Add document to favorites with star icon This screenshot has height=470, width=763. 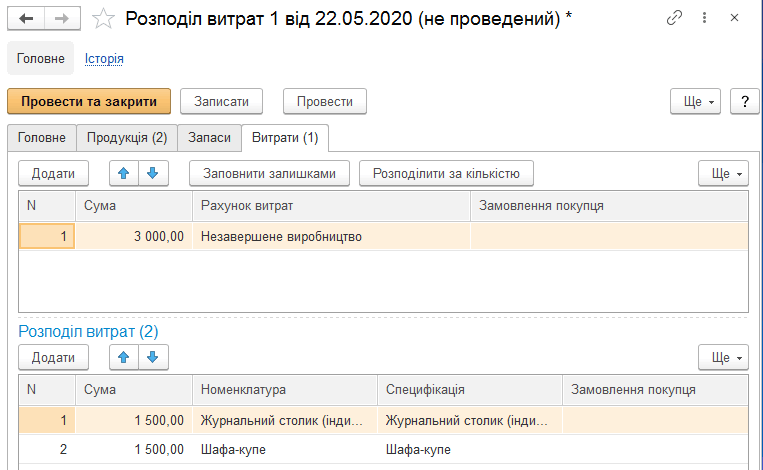click(x=103, y=19)
